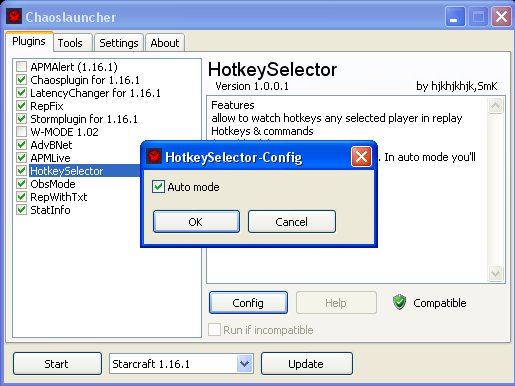
Task: Click the Starcraft 1.16.1 combo box field
Action: (181, 364)
